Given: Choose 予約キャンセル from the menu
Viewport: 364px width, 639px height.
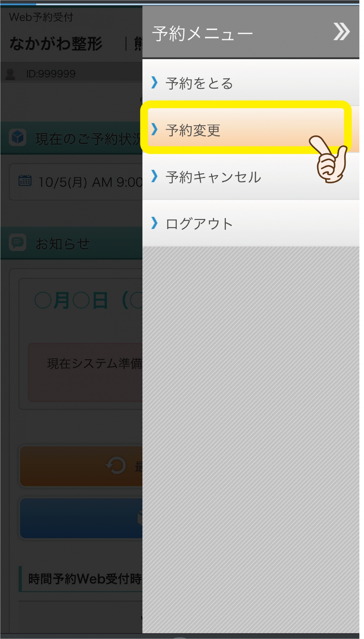Looking at the screenshot, I should [x=251, y=177].
